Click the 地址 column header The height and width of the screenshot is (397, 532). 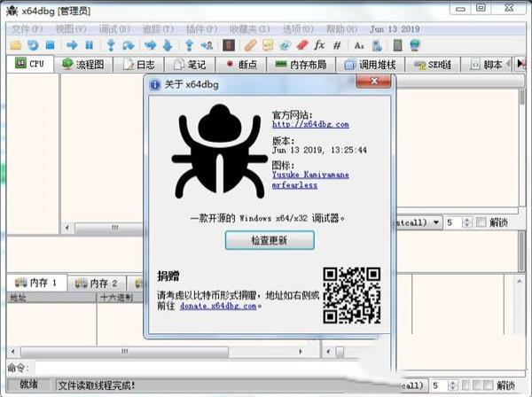click(x=51, y=298)
